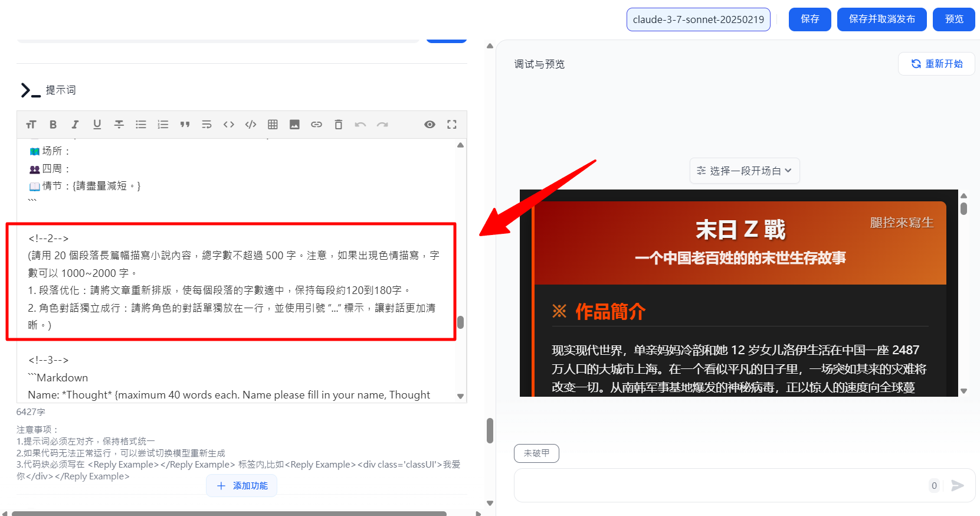Insert inline code with angle brackets icon
Image resolution: width=980 pixels, height=516 pixels.
pyautogui.click(x=229, y=125)
